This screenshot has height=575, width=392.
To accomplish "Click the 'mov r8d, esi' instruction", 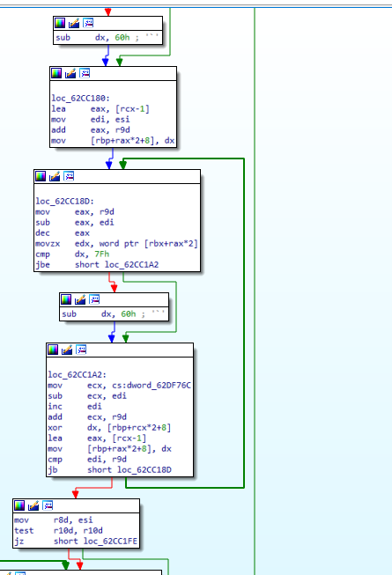I will [54, 520].
